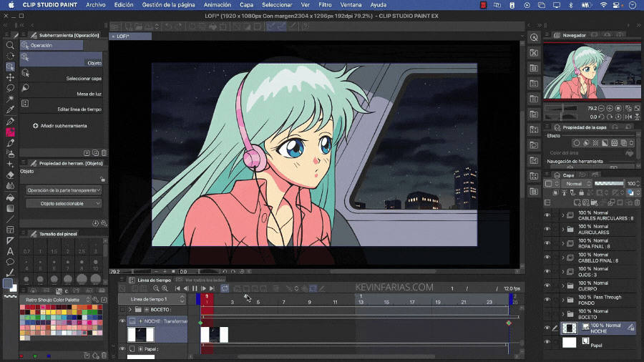This screenshot has height=362, width=644.
Task: Open Operación de la parte transparente dropdown
Action: pyautogui.click(x=64, y=190)
